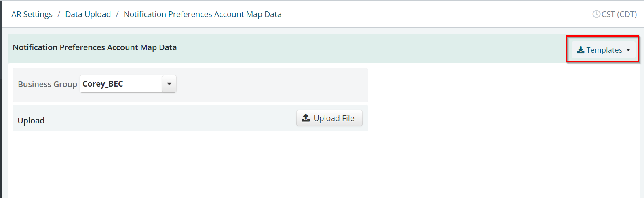Open the Data Upload breadcrumb link
The height and width of the screenshot is (198, 644).
coord(88,14)
